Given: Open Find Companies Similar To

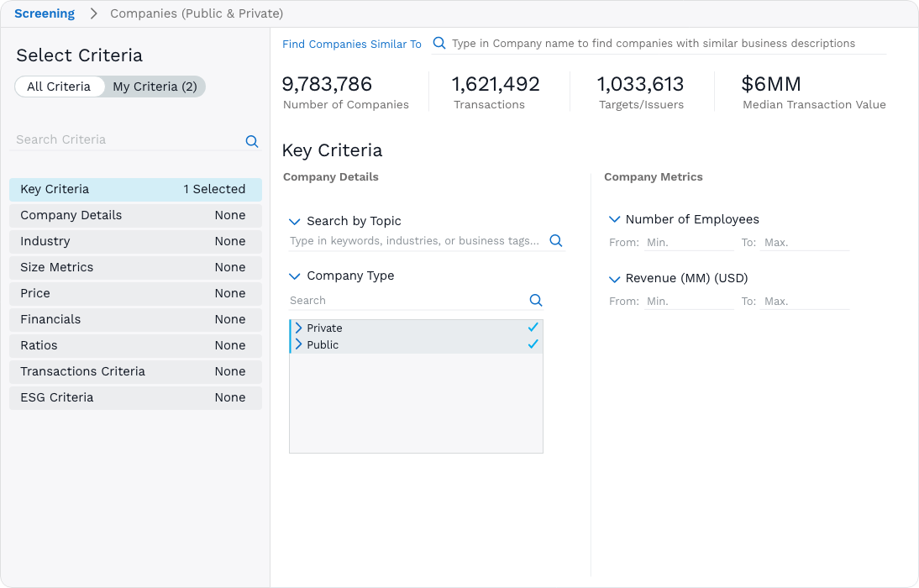Looking at the screenshot, I should click(x=352, y=44).
